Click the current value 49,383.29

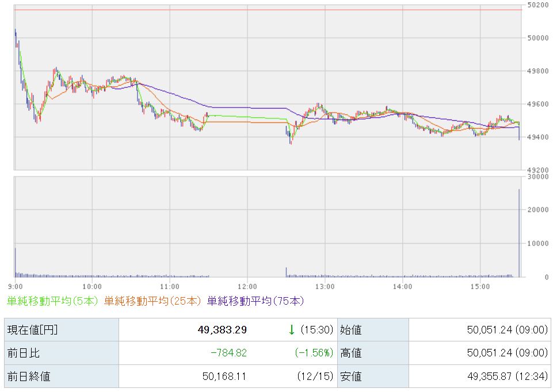point(221,330)
